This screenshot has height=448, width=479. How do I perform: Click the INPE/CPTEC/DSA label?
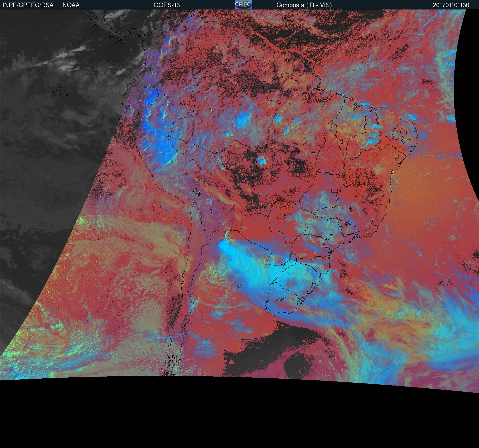28,5
